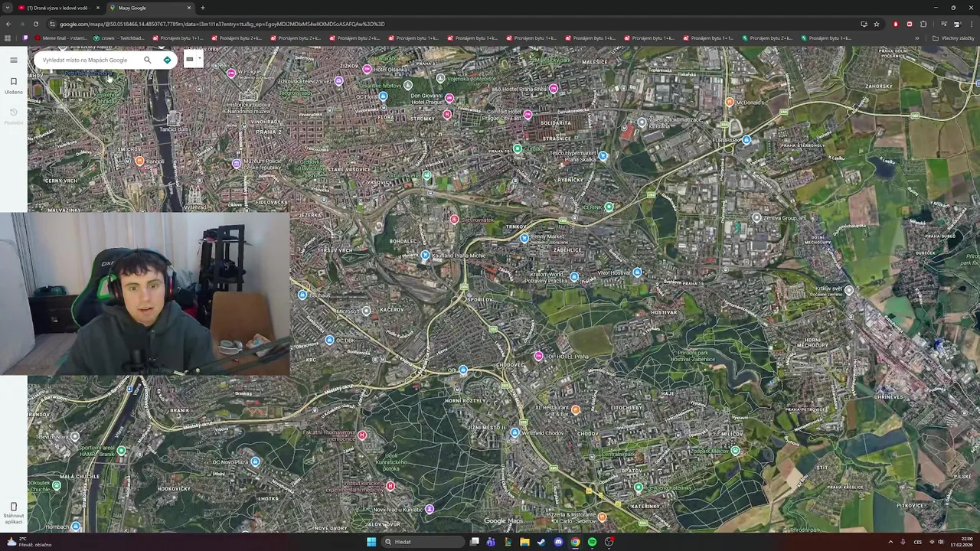Open directions with the blue arrow icon
The image size is (980, 551).
pos(167,60)
